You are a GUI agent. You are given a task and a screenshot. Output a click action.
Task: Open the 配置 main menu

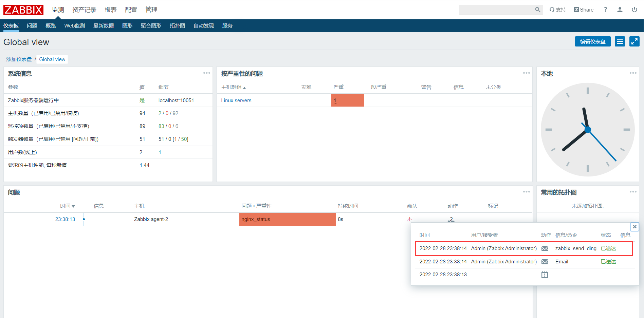coord(131,10)
